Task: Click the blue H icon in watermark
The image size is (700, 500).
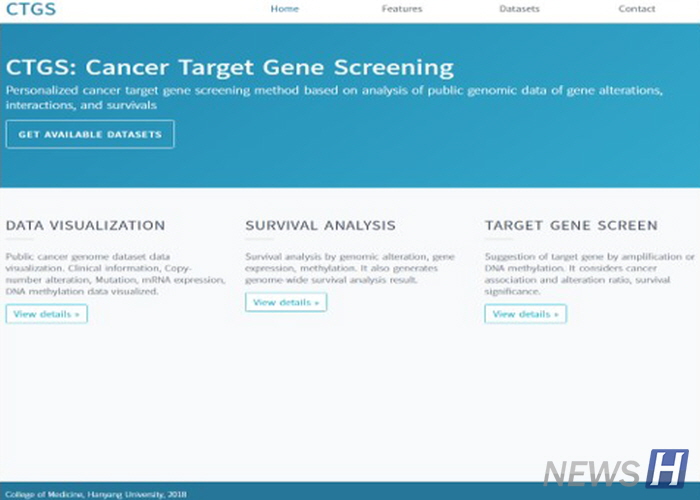Action: pyautogui.click(x=667, y=469)
